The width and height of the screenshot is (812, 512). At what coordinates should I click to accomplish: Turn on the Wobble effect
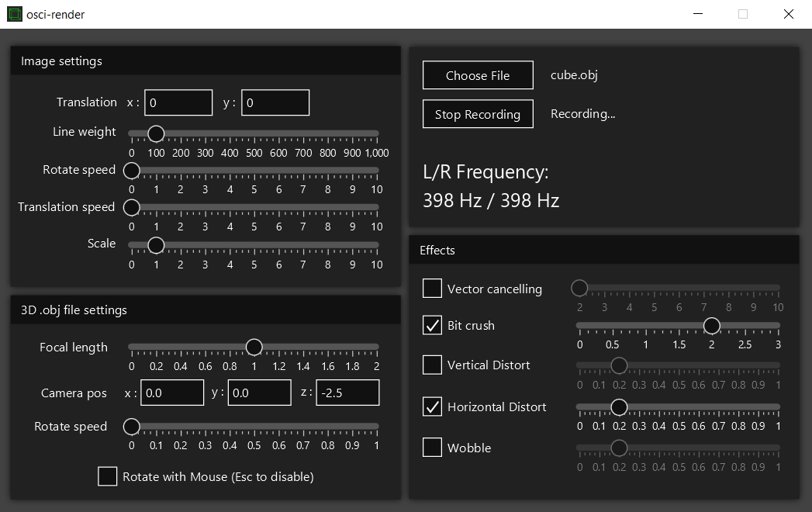pyautogui.click(x=432, y=448)
